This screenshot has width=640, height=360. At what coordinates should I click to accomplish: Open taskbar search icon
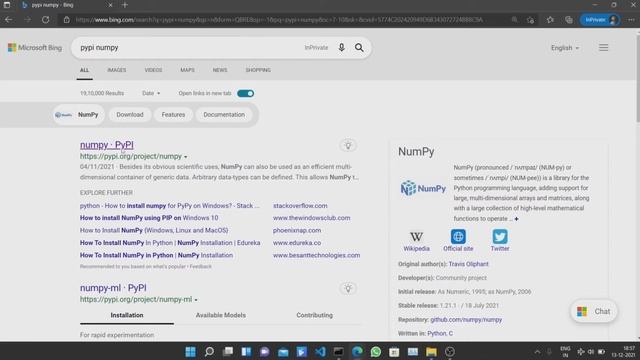coord(209,351)
